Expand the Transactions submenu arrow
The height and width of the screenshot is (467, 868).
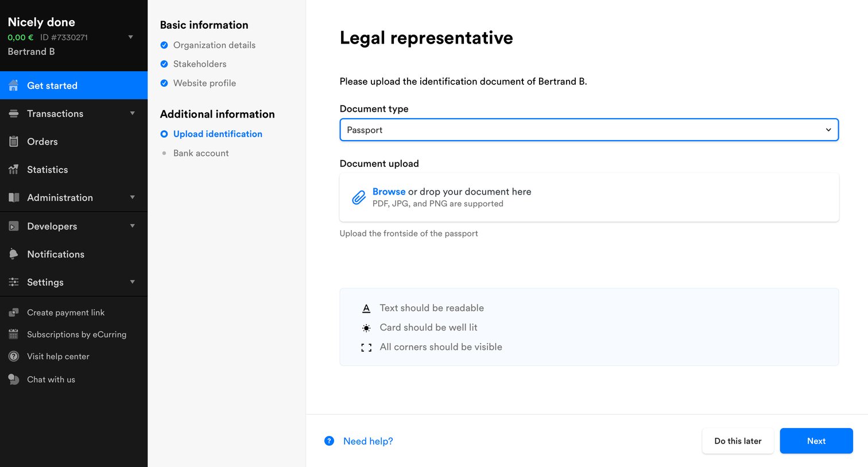coord(133,114)
